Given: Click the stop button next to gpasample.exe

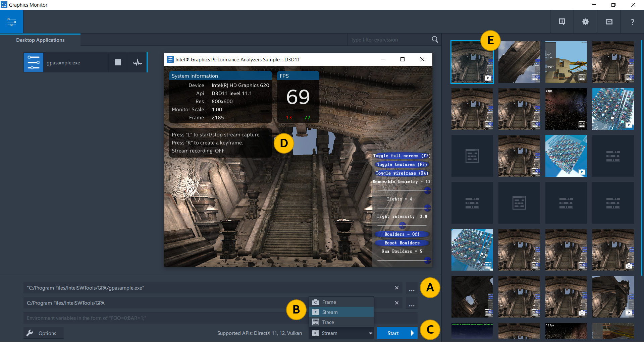Looking at the screenshot, I should [x=118, y=62].
